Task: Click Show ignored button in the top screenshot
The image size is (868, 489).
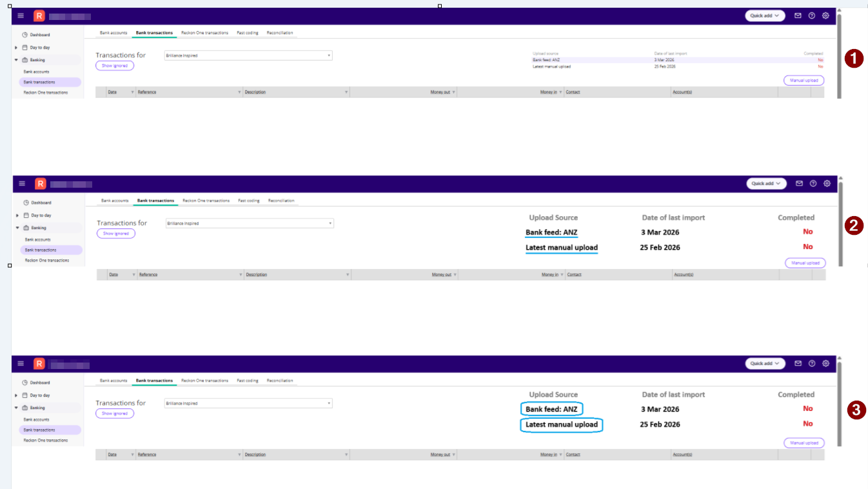Action: (x=115, y=66)
